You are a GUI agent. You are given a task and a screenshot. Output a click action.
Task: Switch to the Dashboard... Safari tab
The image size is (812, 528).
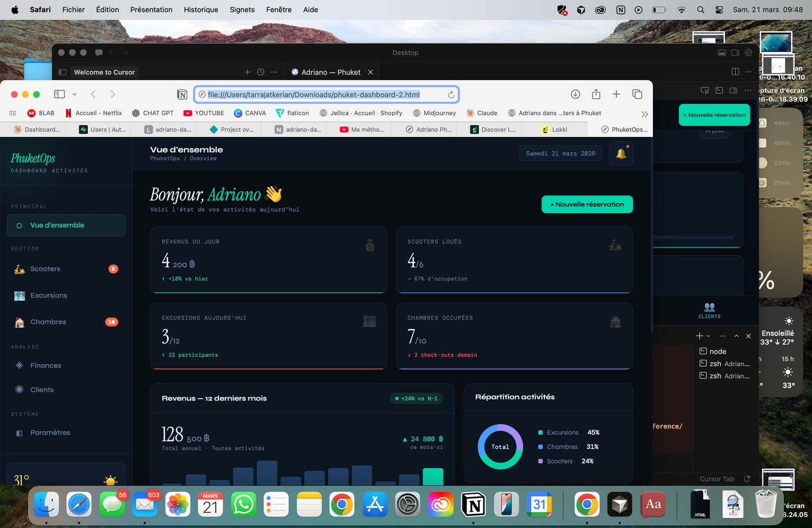pyautogui.click(x=37, y=129)
